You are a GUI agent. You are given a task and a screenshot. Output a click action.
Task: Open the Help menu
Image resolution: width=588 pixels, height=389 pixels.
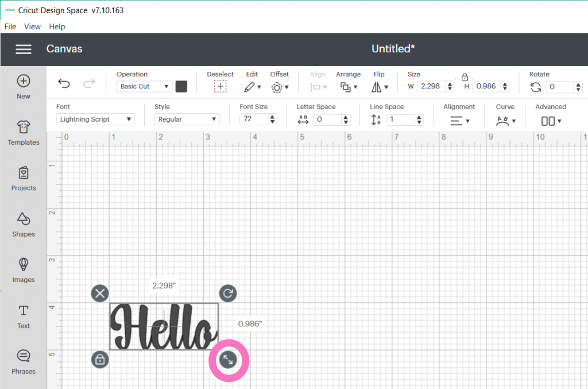57,26
